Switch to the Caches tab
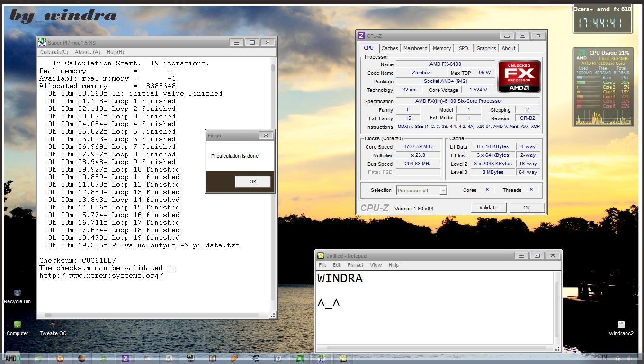Screen dimensions: 644x364 coord(390,48)
